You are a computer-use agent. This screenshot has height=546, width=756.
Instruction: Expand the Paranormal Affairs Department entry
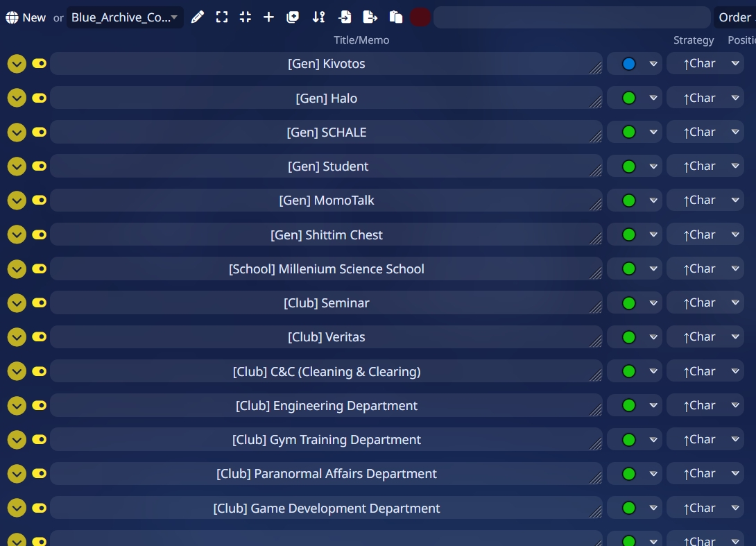[17, 474]
